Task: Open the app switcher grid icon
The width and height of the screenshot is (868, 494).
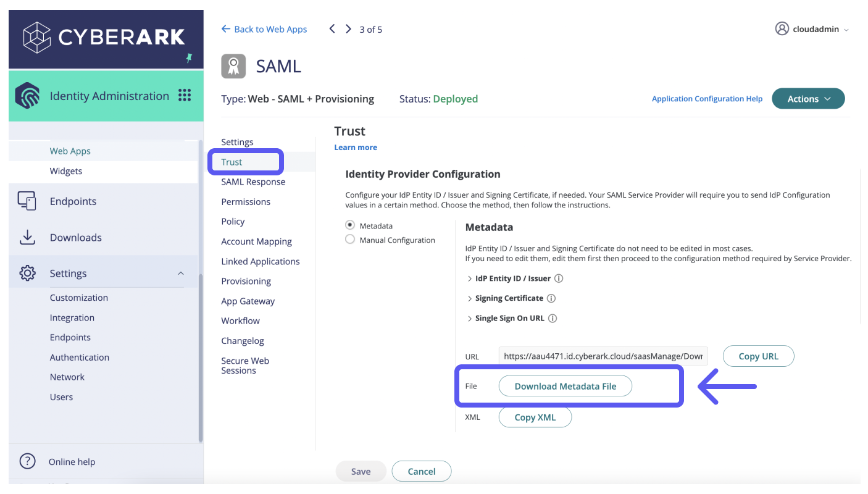Action: point(184,96)
